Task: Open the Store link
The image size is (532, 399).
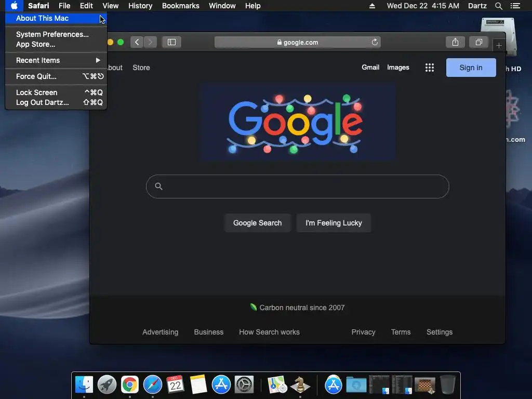Action: (141, 68)
